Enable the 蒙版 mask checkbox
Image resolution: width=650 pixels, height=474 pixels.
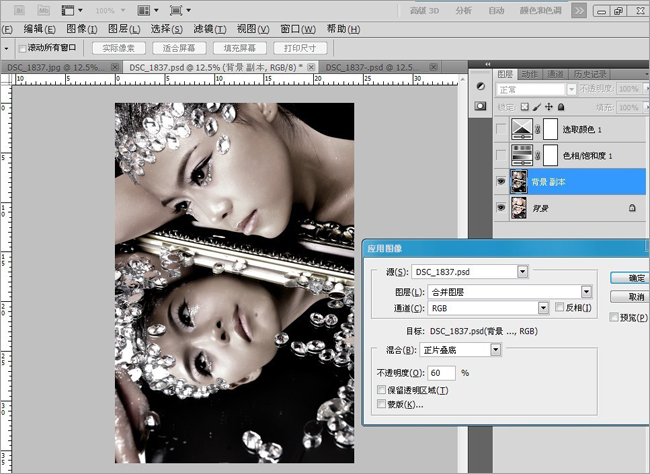coord(380,404)
